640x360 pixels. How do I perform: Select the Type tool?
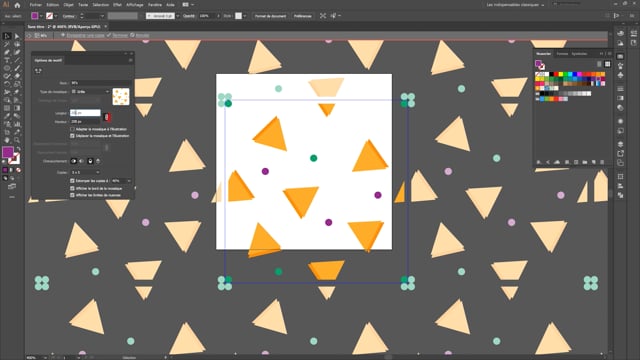[7, 60]
